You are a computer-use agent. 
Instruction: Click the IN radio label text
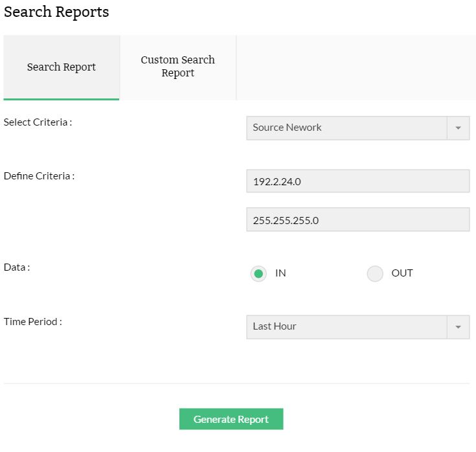(280, 273)
